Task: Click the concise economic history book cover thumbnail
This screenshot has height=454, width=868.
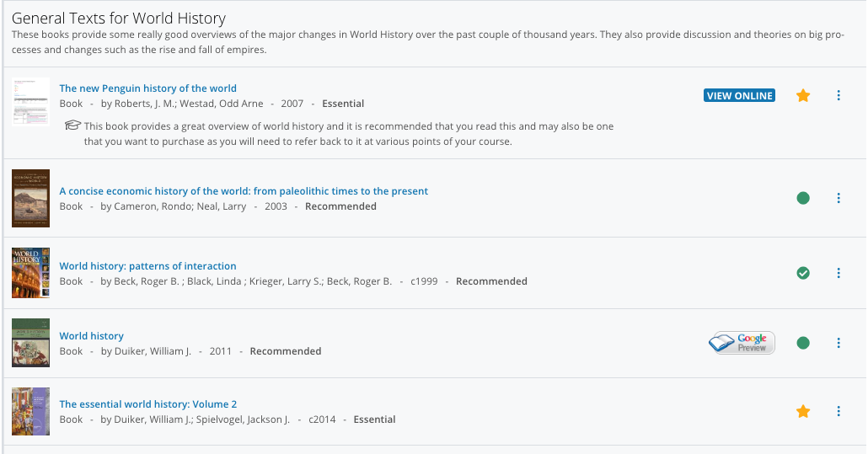Action: point(30,198)
